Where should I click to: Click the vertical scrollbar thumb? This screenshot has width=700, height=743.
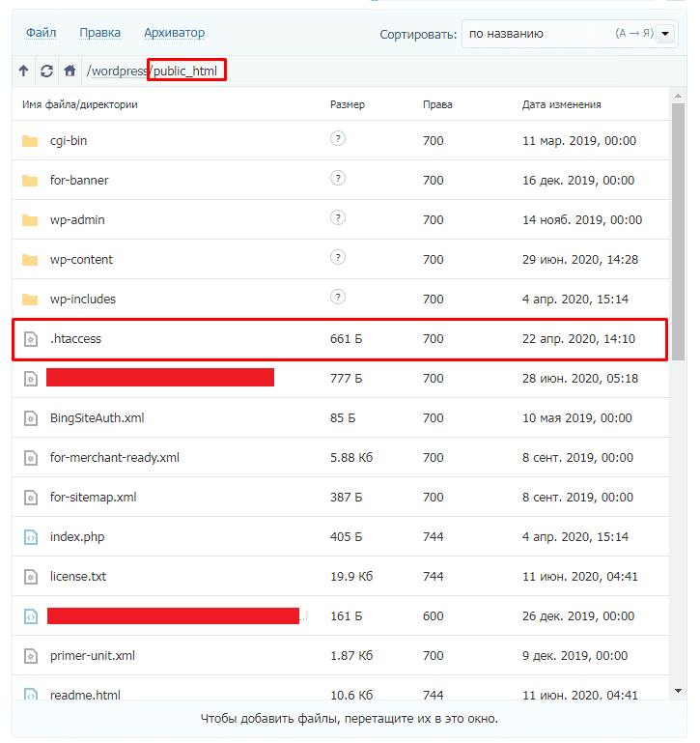tap(678, 232)
